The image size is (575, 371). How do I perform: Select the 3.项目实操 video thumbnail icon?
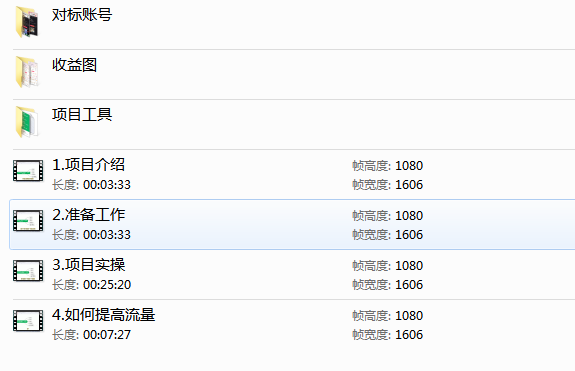click(28, 271)
